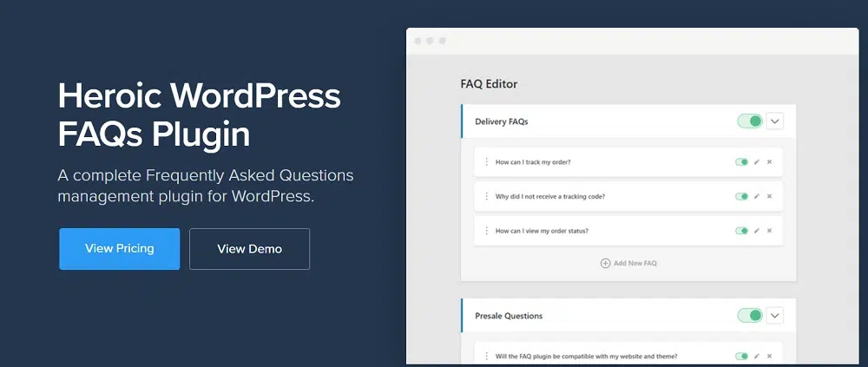The height and width of the screenshot is (367, 868).
Task: Select the Presale Questions group header
Action: click(509, 316)
